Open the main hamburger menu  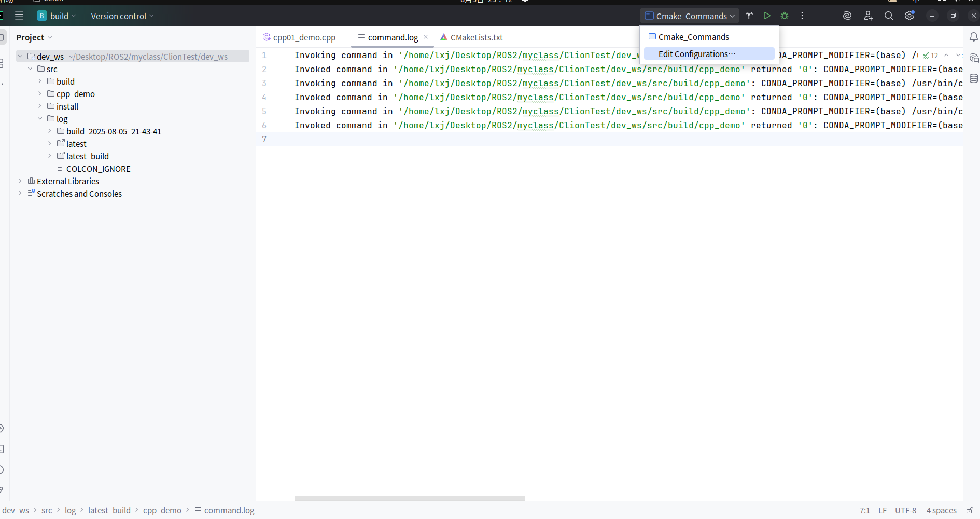tap(19, 16)
